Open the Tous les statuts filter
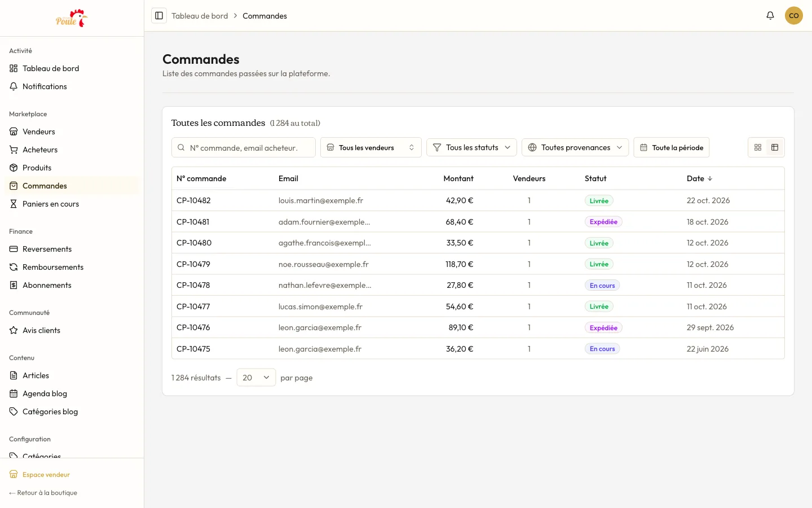812x508 pixels. click(471, 147)
